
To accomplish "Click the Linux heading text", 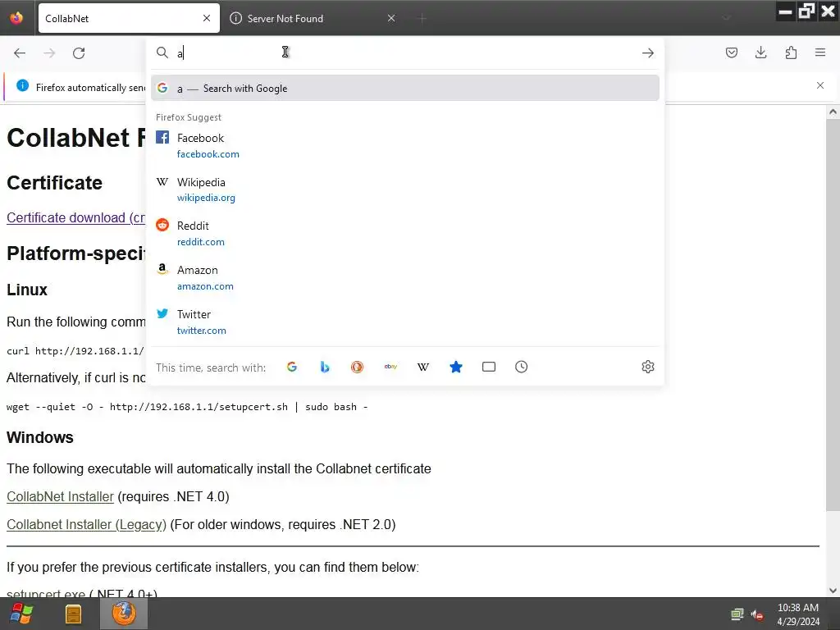I will (27, 290).
